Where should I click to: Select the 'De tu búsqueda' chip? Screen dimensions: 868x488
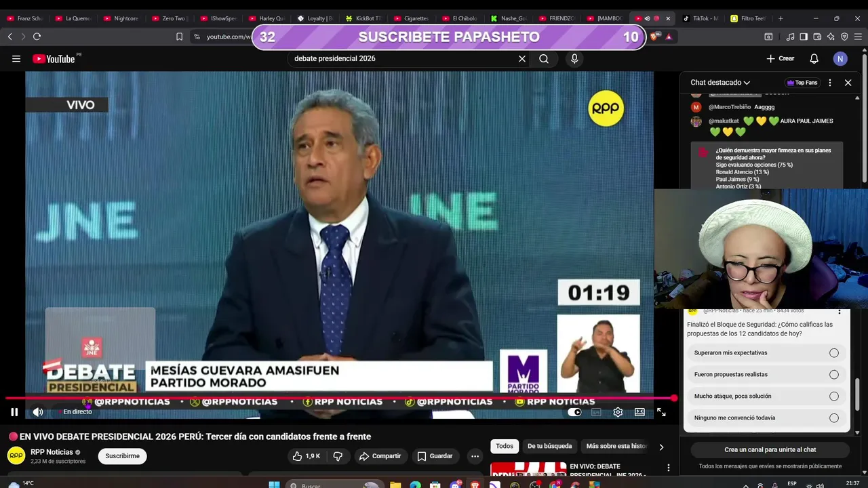pos(550,446)
